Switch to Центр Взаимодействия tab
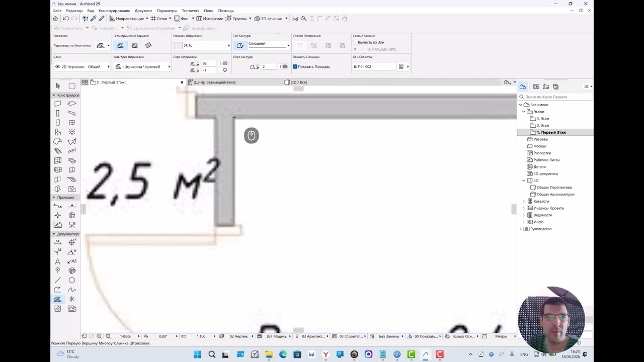The width and height of the screenshot is (644, 362). pos(214,82)
